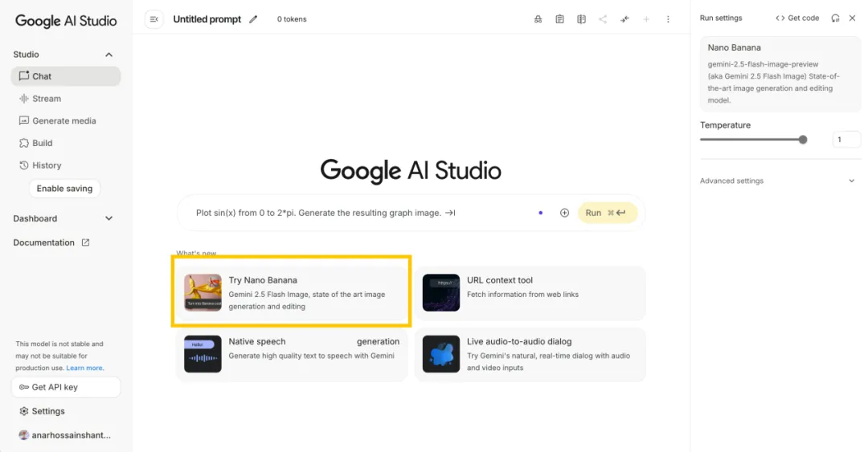
Task: Click the Run settings panel heading
Action: [x=721, y=18]
